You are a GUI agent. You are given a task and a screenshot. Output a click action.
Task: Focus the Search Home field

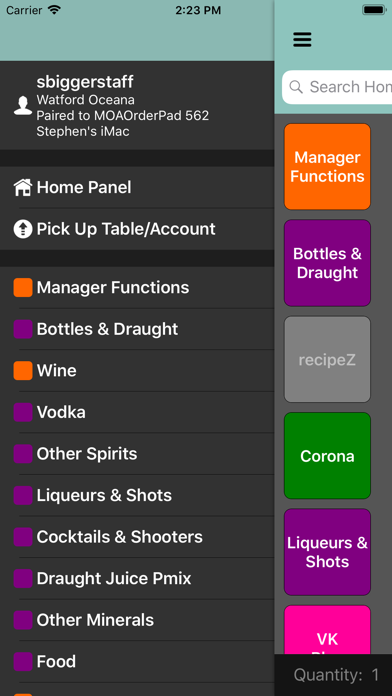tap(337, 87)
